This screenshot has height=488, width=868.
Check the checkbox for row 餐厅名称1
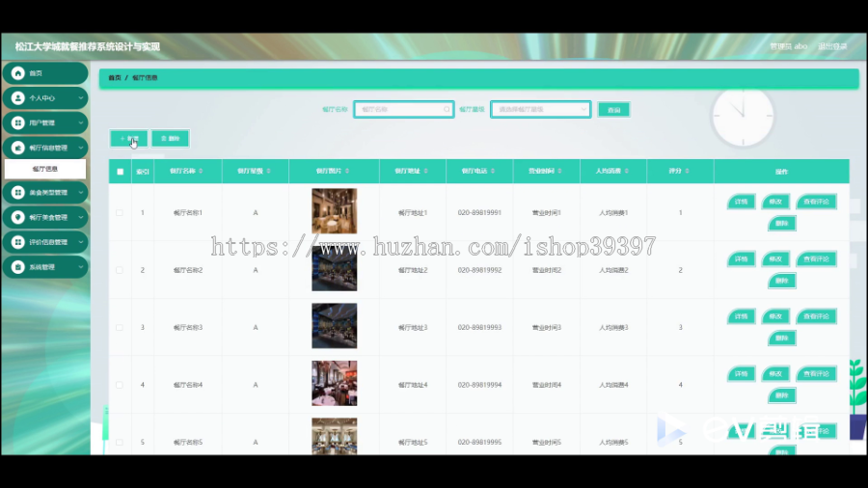[120, 212]
